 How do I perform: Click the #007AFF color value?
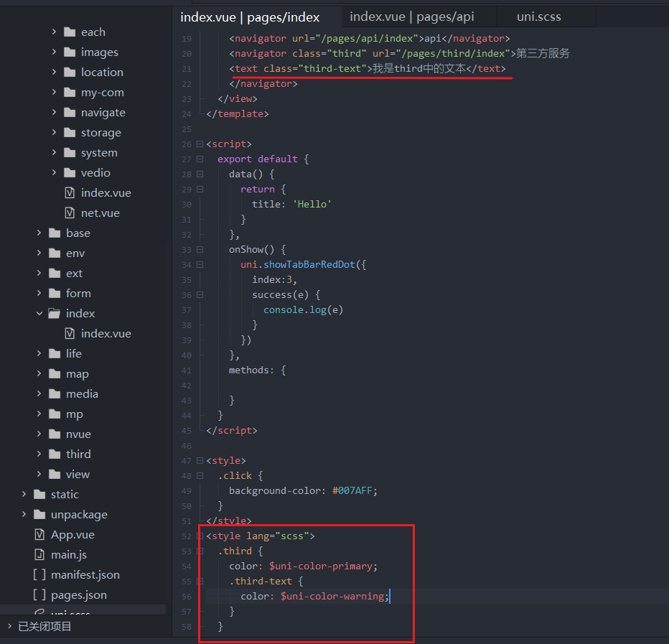[x=352, y=491]
